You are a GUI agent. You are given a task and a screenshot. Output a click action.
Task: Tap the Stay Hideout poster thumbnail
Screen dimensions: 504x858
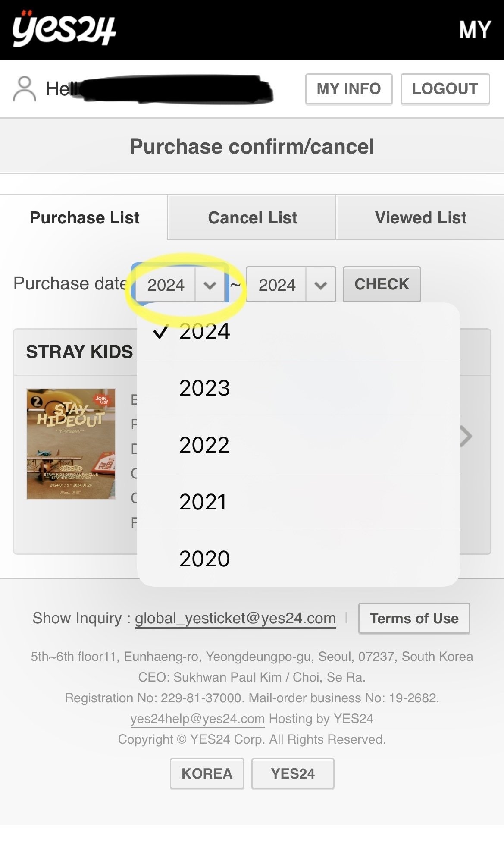pos(71,444)
